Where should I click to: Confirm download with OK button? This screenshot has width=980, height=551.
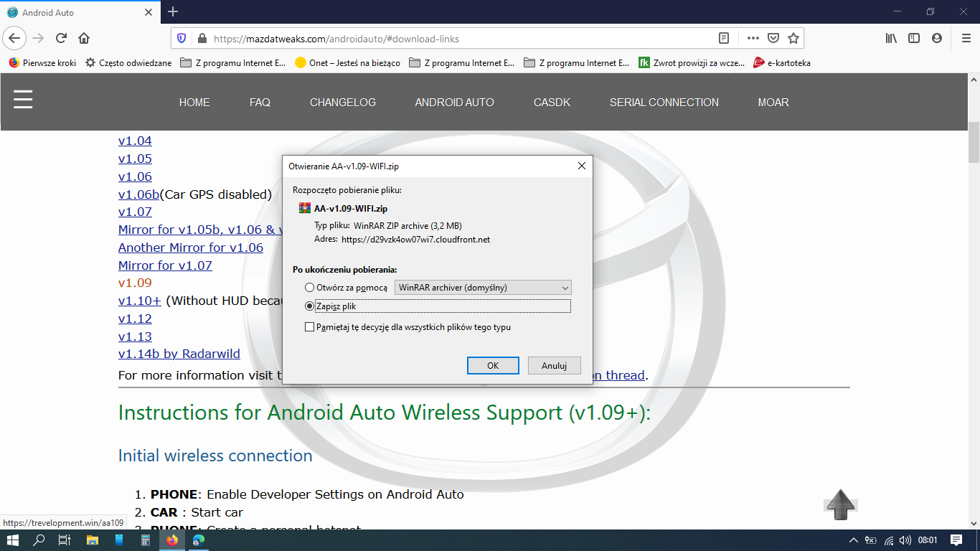[493, 366]
